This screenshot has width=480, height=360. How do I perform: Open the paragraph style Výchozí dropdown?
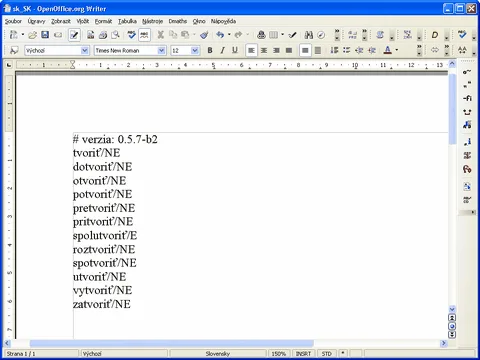[x=85, y=50]
